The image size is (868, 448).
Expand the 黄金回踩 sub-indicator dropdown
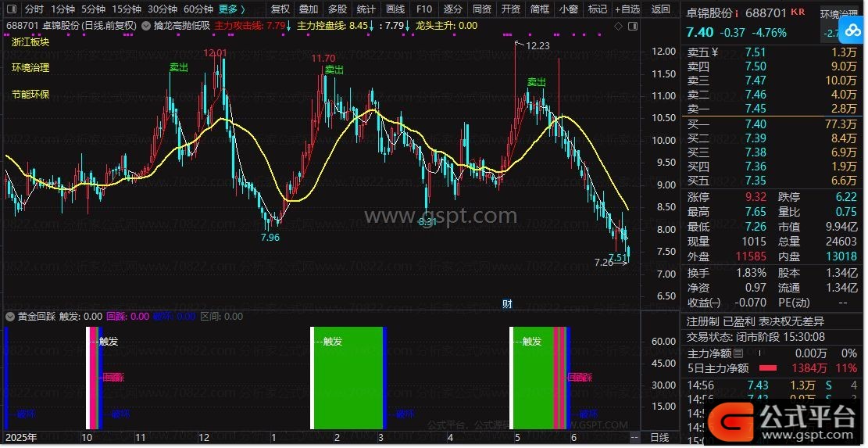[10, 316]
